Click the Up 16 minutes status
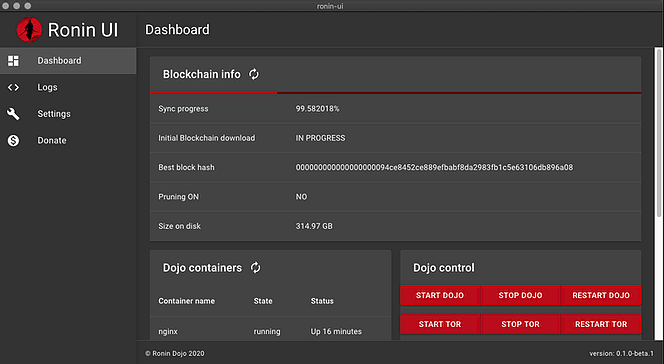Screen dimensions: 664x364 tap(336, 331)
